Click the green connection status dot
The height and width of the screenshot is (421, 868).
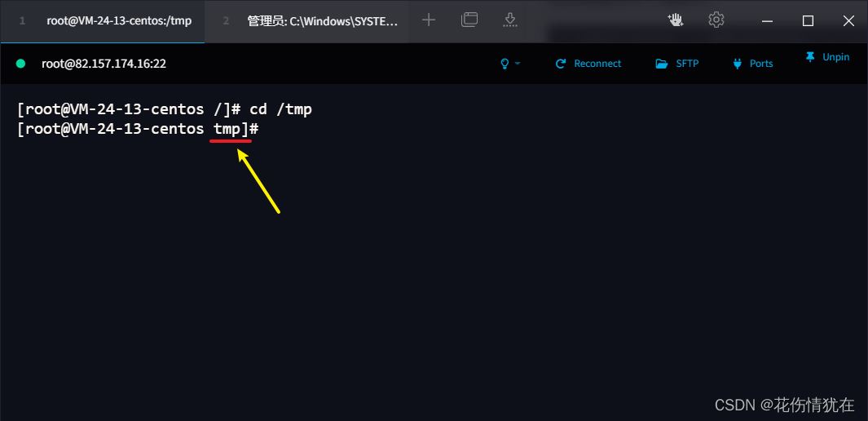pyautogui.click(x=20, y=64)
